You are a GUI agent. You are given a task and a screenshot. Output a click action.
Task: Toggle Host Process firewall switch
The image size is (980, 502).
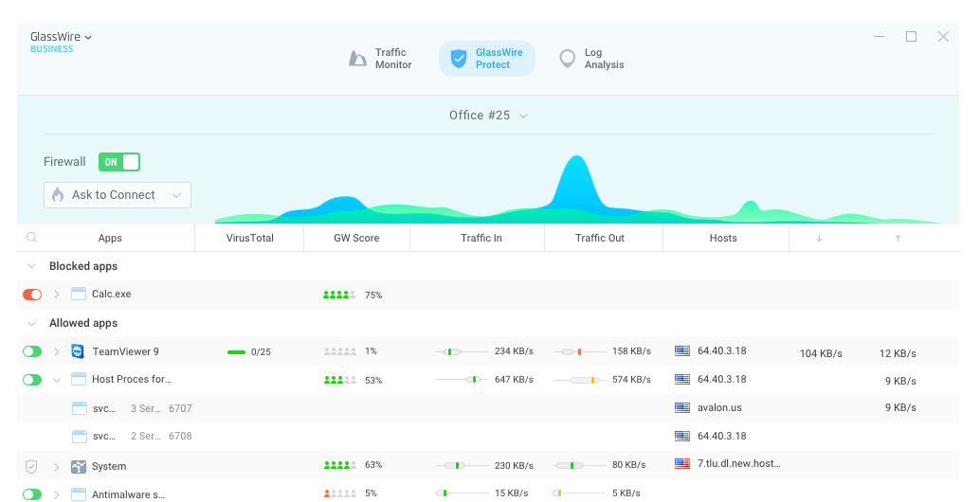[32, 380]
